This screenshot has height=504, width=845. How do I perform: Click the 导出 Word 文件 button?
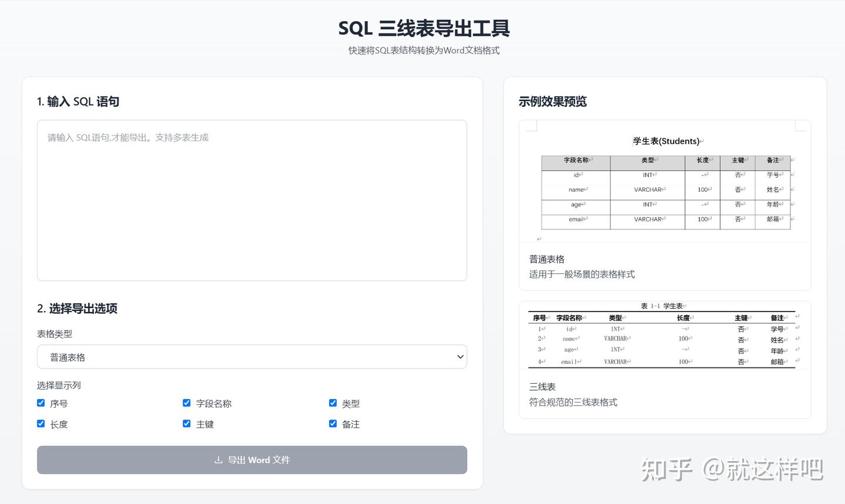[x=252, y=460]
